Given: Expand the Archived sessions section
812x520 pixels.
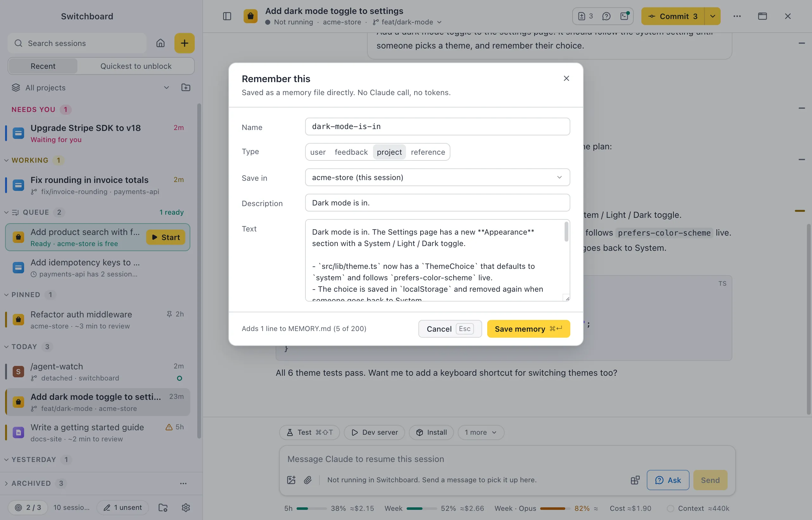Looking at the screenshot, I should click(31, 483).
